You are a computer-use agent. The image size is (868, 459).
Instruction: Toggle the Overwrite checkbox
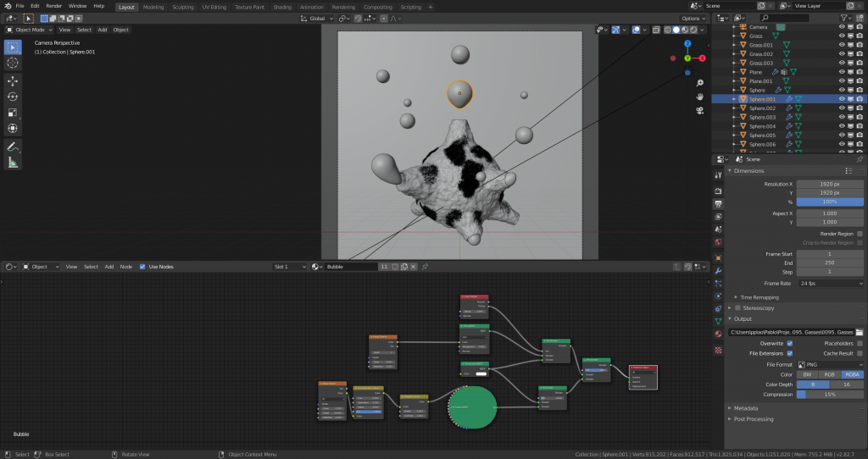789,343
